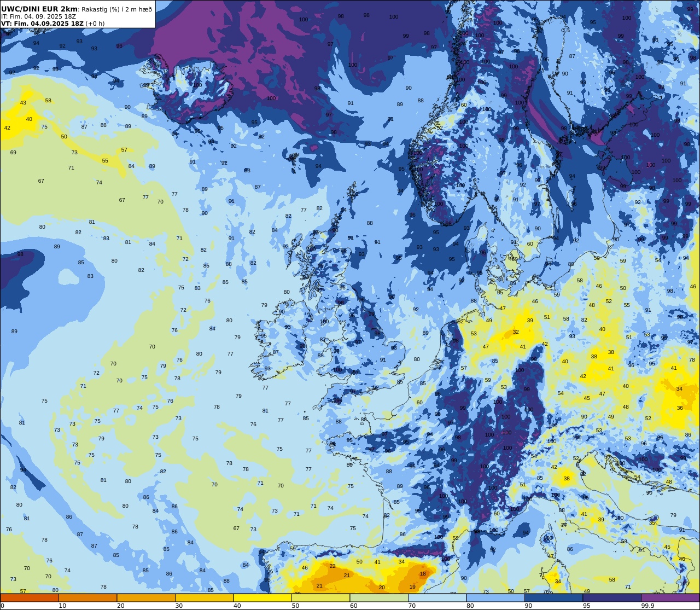Screen dimensions: 700x610
Task: Click the humidity value 69 in the Atlantic
Action: [13, 153]
